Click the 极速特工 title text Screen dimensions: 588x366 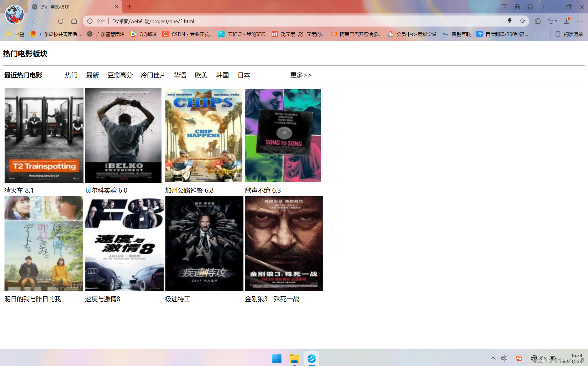point(178,299)
